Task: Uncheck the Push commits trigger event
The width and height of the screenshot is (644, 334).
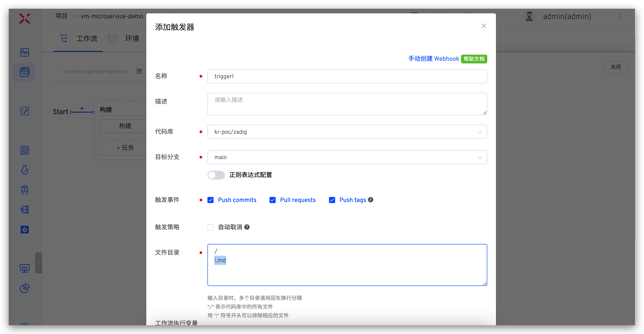Action: click(211, 200)
